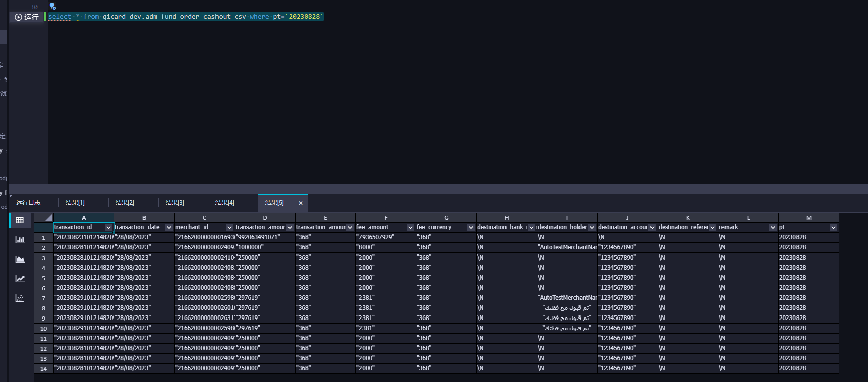Click the select-all corner of the grid

pyautogui.click(x=43, y=218)
